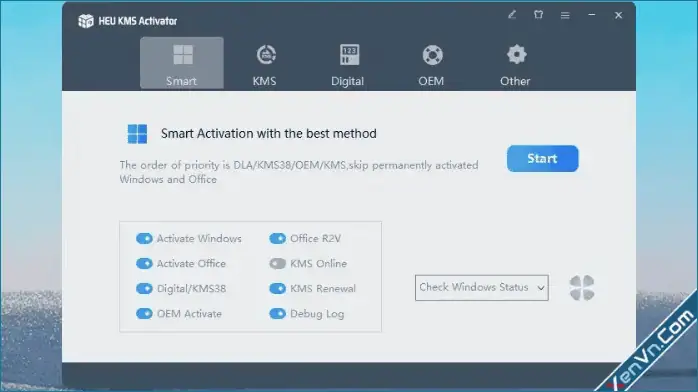Click the shirt skin icon in the title bar

538,15
